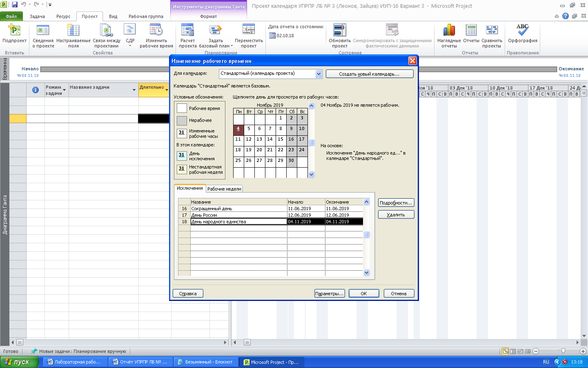Confirm dialog with OK button
588x368 pixels.
[364, 294]
